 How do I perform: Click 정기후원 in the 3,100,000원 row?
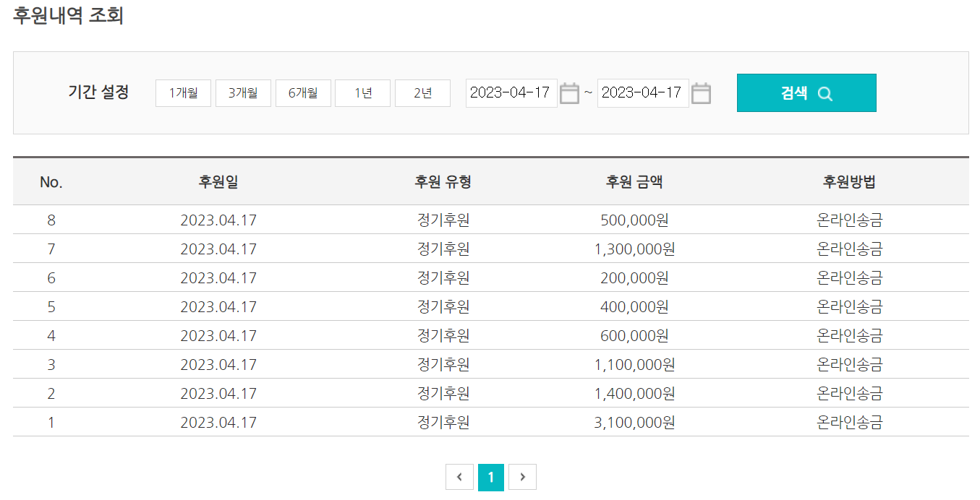(x=443, y=423)
